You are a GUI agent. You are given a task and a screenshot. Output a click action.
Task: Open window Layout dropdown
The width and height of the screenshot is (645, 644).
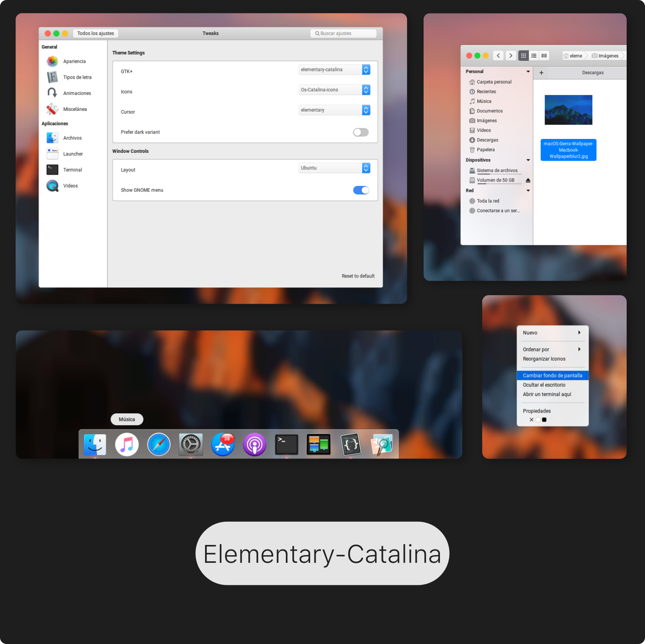[x=334, y=168]
